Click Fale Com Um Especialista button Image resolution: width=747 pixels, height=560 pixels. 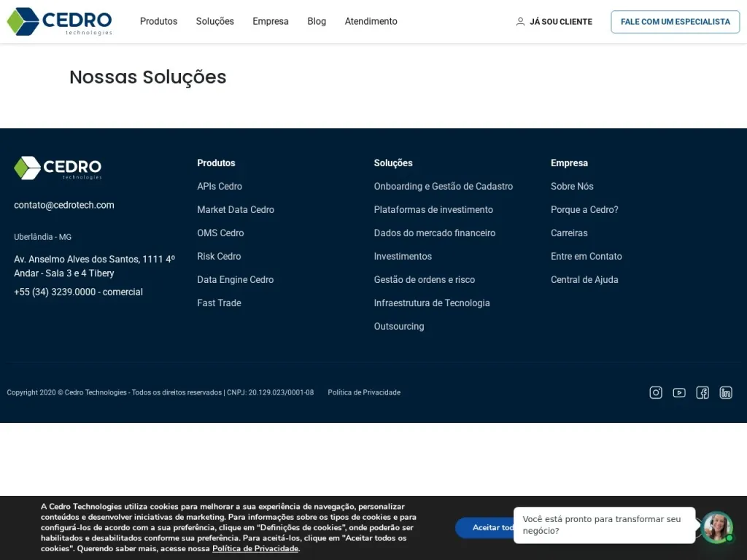[675, 21]
